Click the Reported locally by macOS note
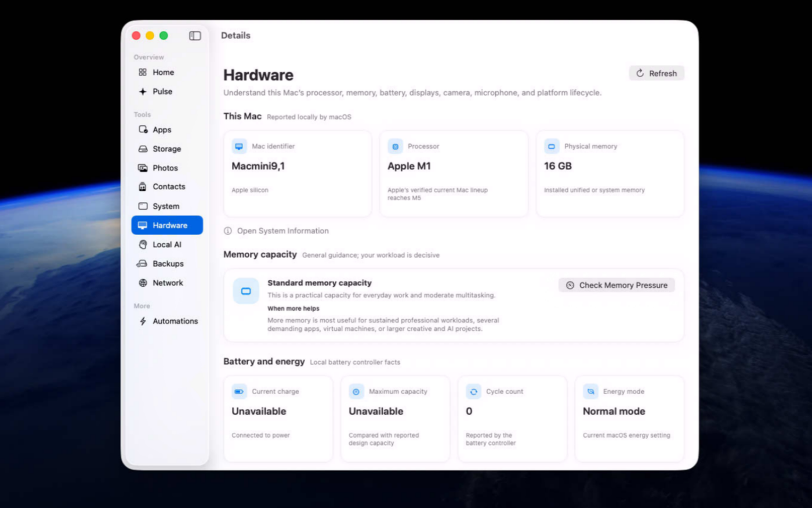 click(x=309, y=117)
